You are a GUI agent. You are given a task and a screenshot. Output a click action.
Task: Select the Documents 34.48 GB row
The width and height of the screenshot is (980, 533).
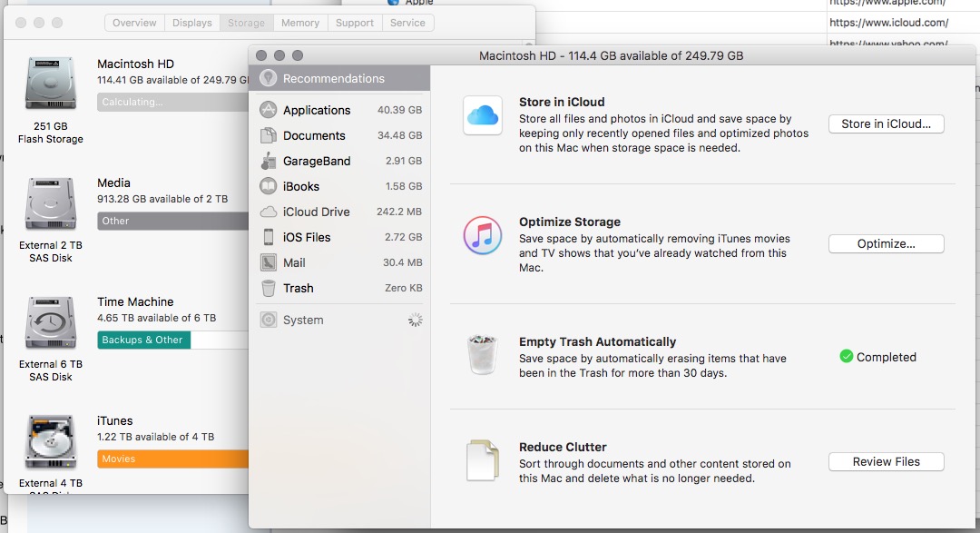339,135
